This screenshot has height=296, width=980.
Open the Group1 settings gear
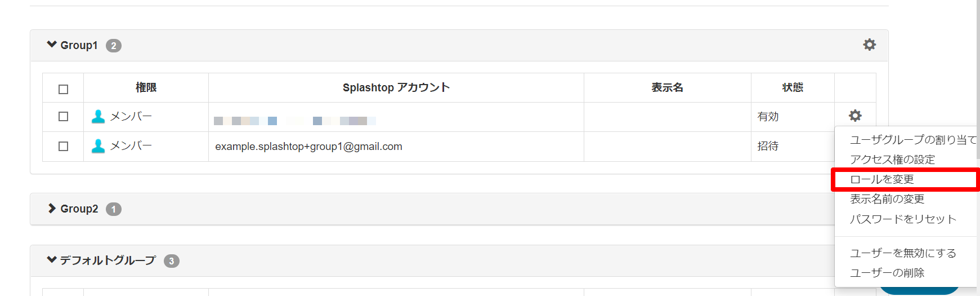[869, 45]
